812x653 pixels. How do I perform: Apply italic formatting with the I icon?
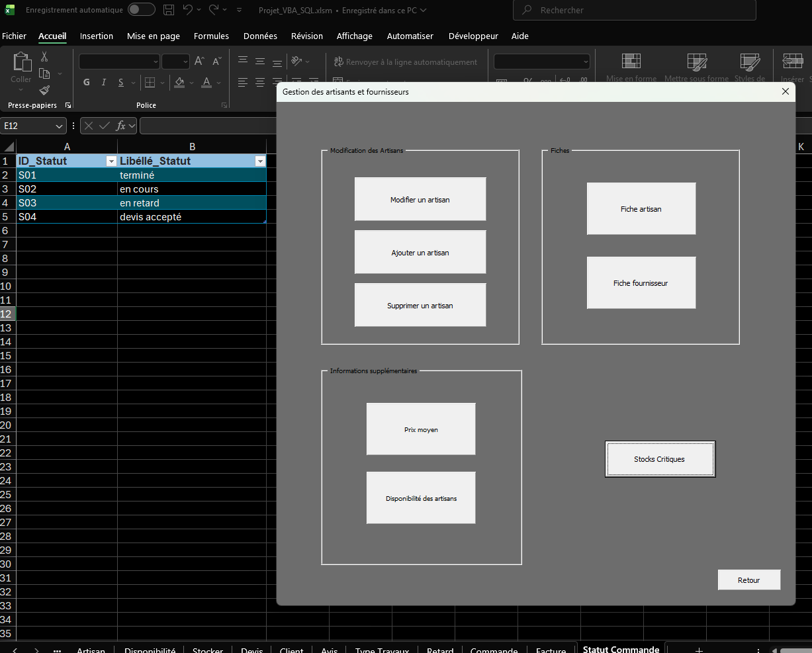[104, 83]
